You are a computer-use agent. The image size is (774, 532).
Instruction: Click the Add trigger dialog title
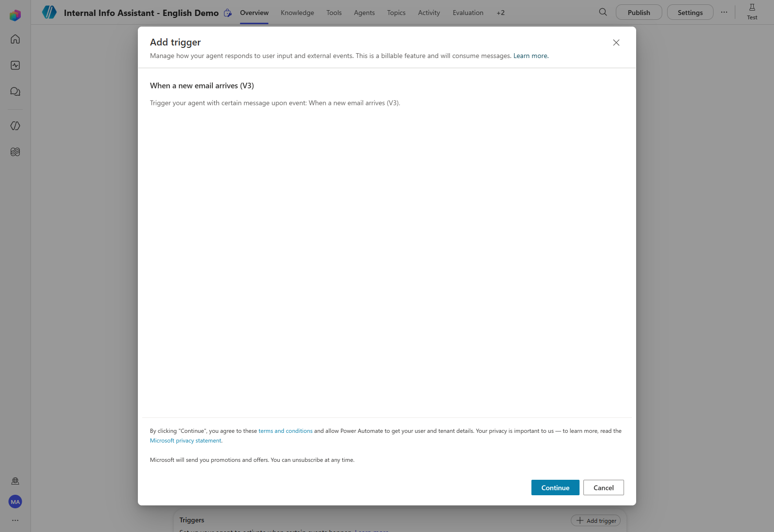pos(175,42)
